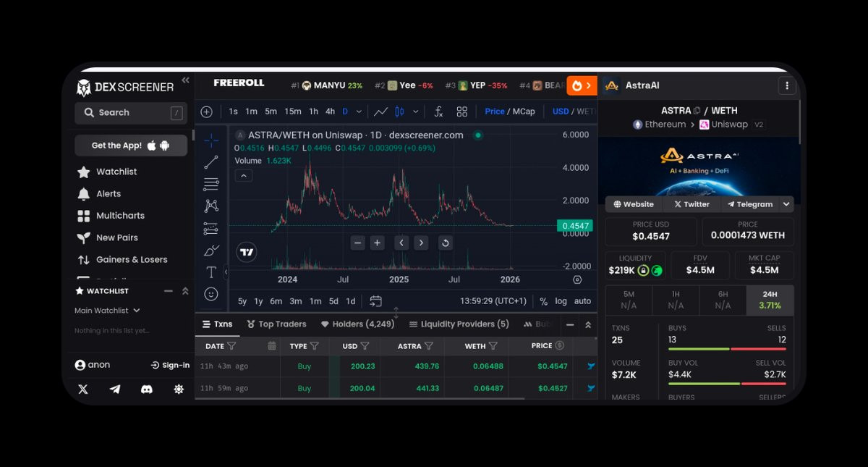
Task: Toggle the date format calendar icon
Action: click(x=272, y=346)
